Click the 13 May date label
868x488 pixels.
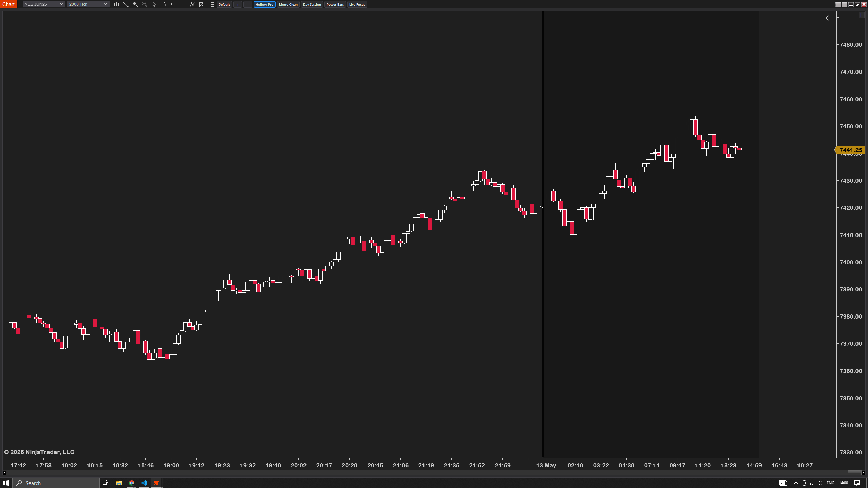[x=546, y=465]
